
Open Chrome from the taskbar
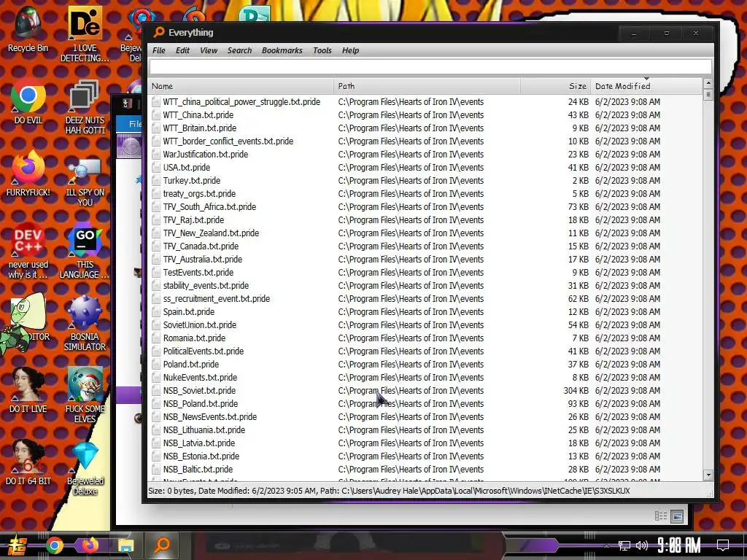click(x=54, y=545)
